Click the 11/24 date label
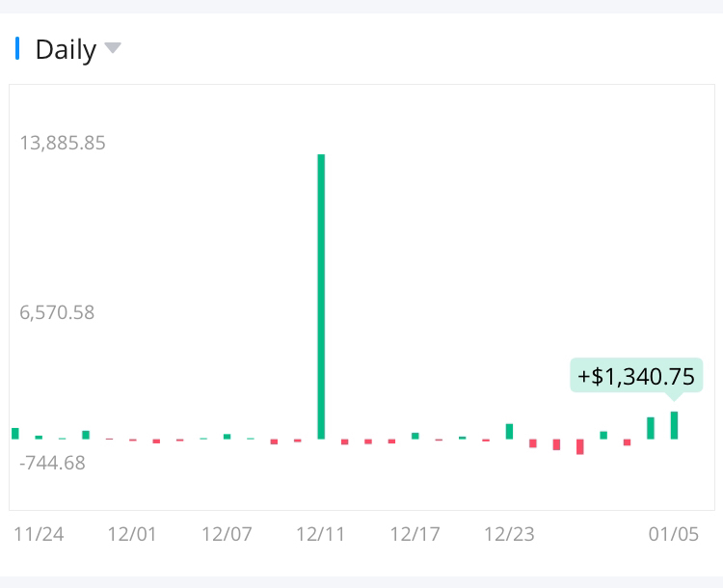 [x=40, y=534]
